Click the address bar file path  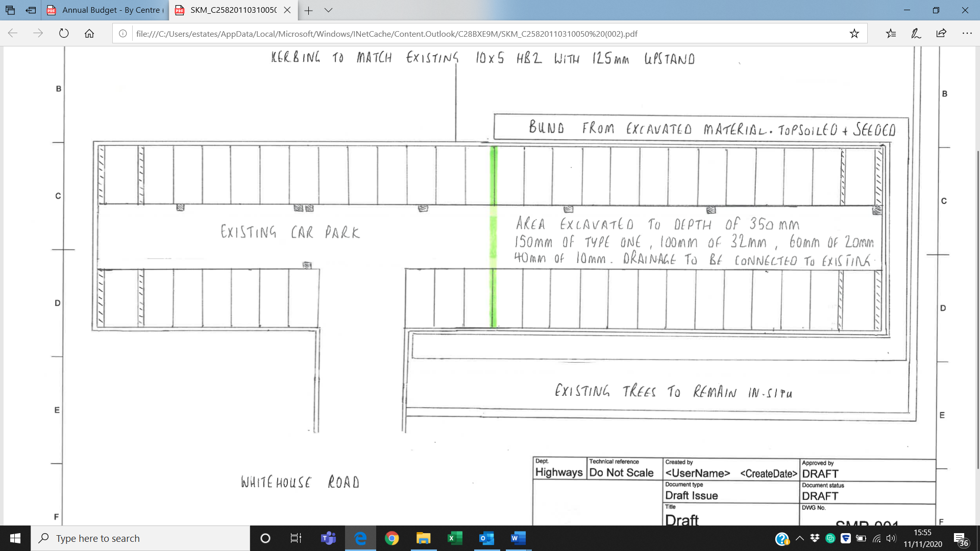386,34
